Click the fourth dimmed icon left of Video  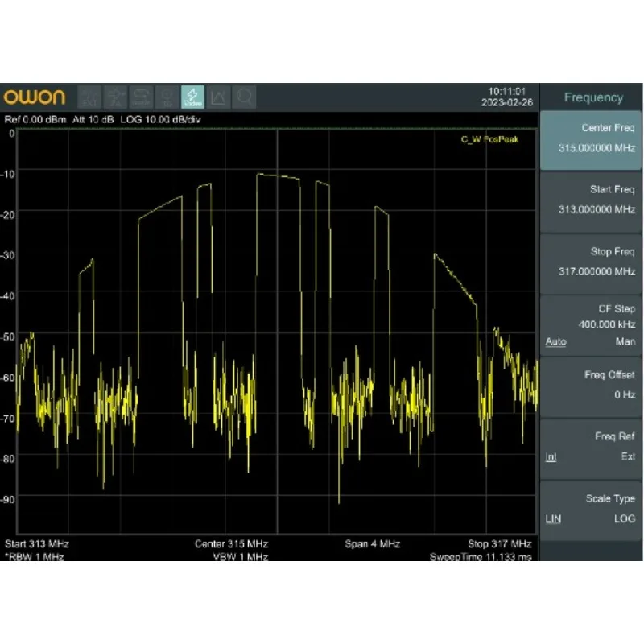(x=167, y=97)
